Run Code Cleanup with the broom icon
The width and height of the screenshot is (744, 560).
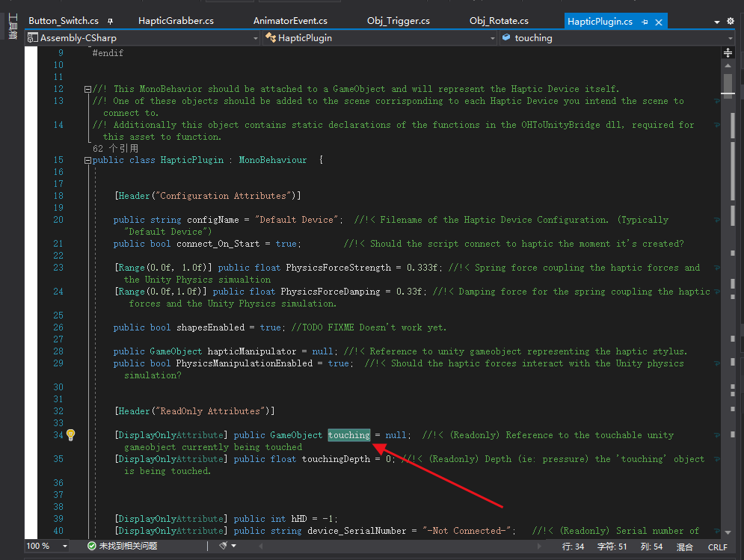[223, 545]
